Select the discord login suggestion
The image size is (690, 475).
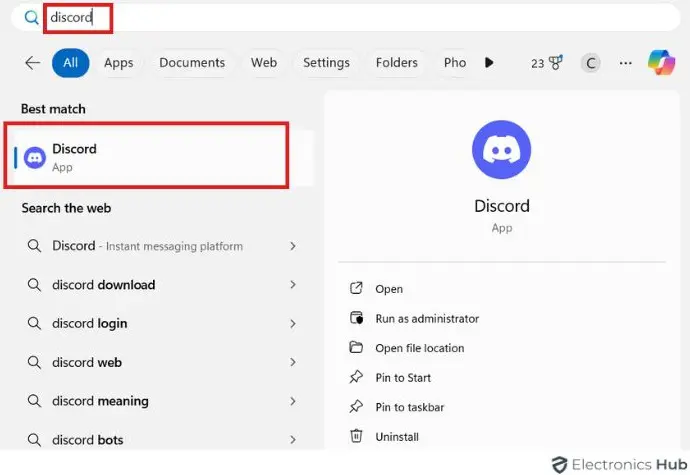pos(89,324)
